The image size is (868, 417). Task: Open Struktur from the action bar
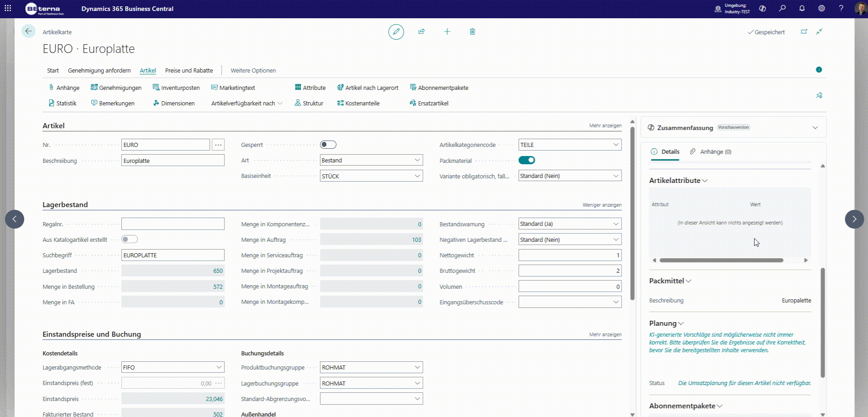(309, 103)
